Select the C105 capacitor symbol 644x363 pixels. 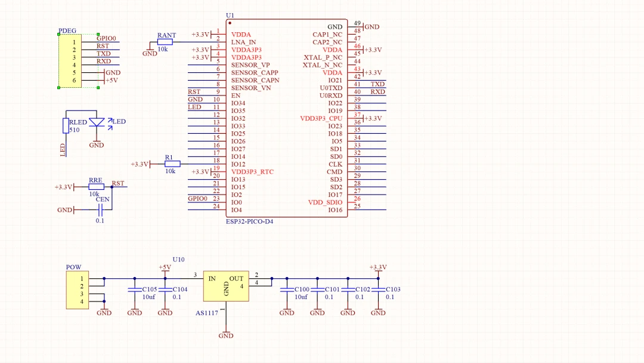(135, 290)
